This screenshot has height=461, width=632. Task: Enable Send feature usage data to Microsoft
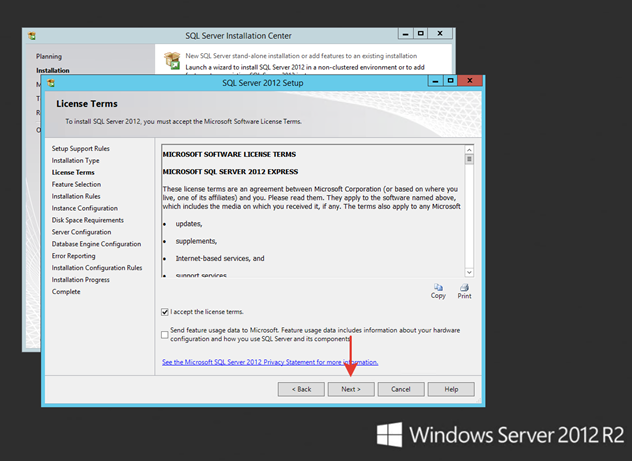click(164, 335)
